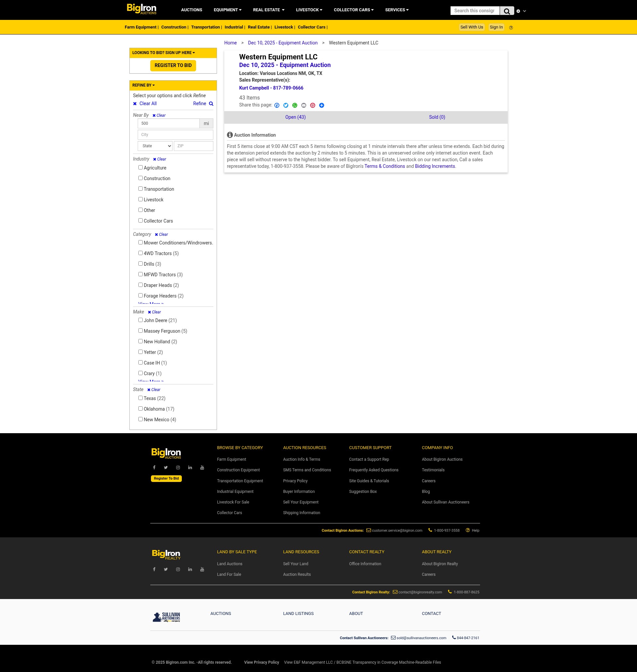The width and height of the screenshot is (637, 672).
Task: Click the Register To Bid sidebar button
Action: coord(173,65)
